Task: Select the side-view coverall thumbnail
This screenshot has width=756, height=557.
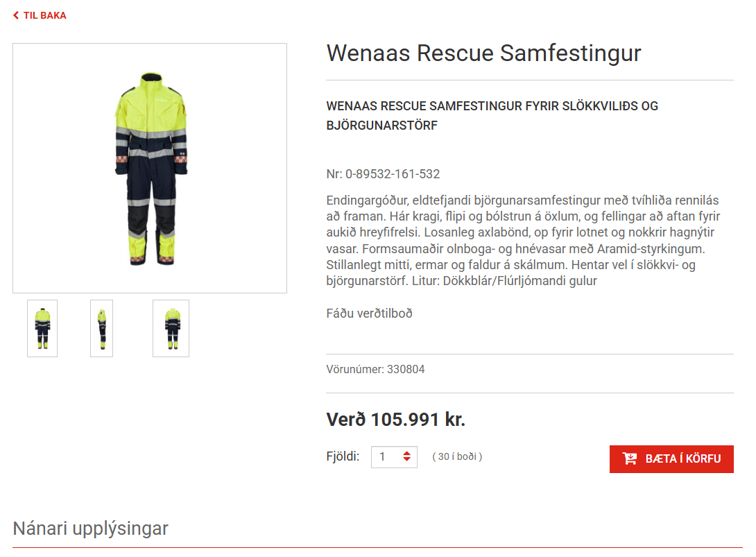Action: [x=102, y=328]
